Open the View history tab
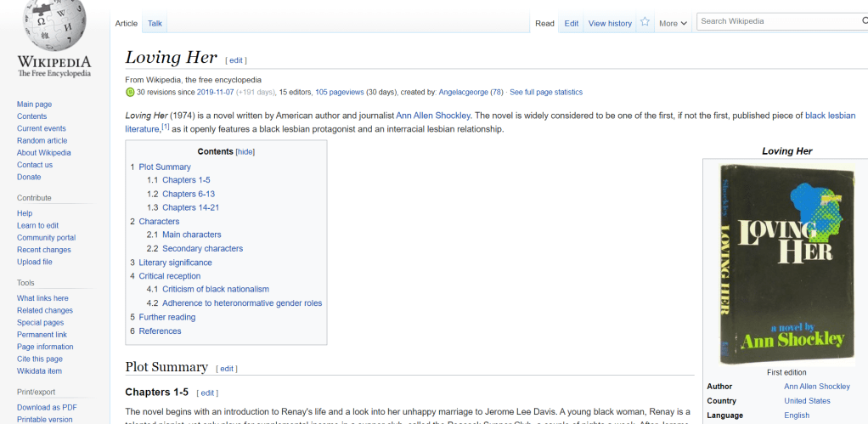 [610, 23]
